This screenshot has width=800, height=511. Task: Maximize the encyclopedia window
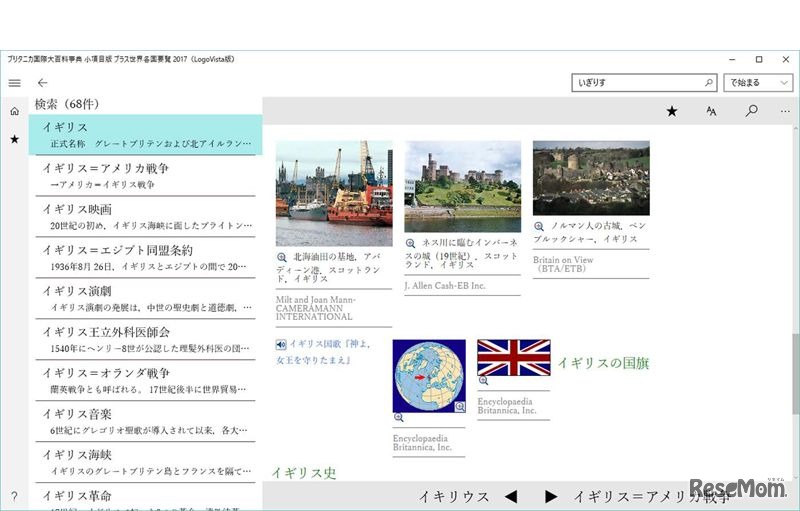(759, 60)
